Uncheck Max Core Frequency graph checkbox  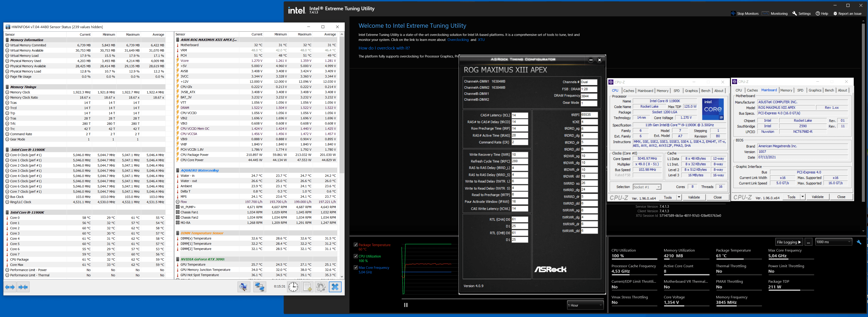(356, 267)
